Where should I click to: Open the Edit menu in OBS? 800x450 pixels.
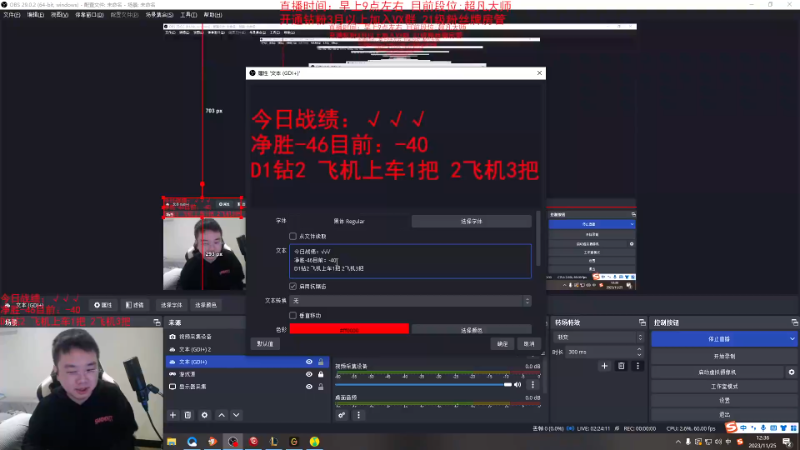pos(35,15)
